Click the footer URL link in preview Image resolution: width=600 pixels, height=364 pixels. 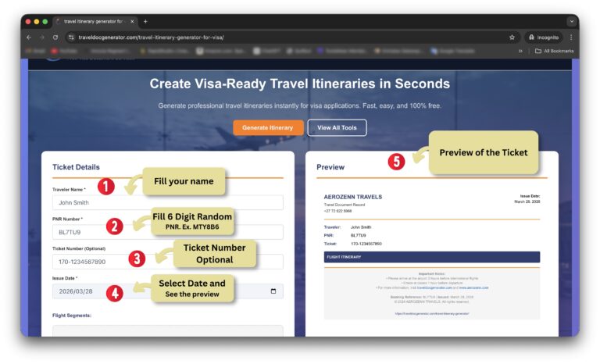432,313
